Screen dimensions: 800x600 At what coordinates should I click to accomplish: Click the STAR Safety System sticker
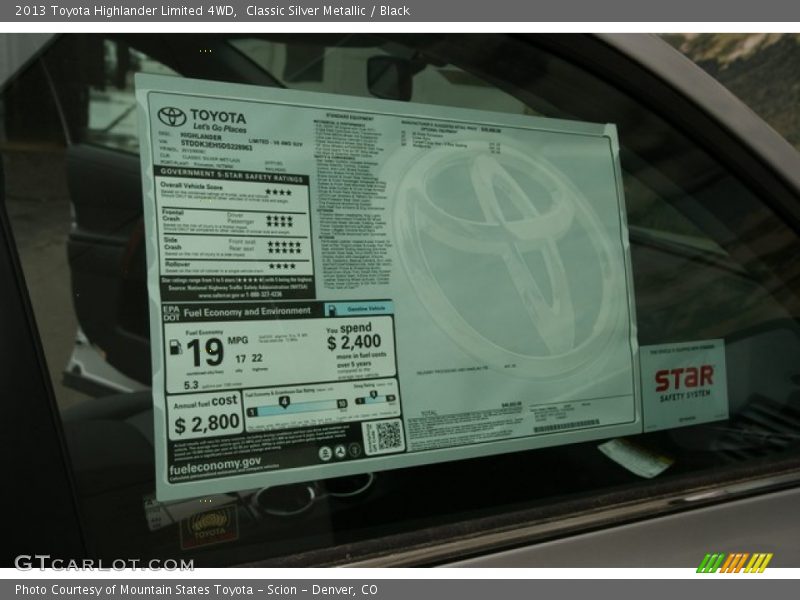684,384
